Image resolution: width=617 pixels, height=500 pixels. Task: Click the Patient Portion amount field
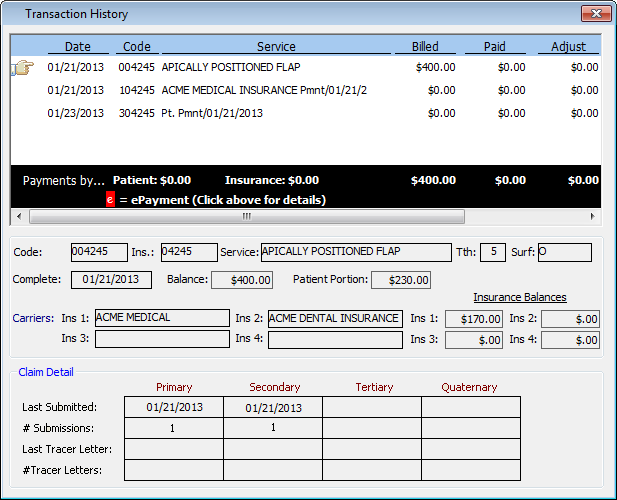coord(401,280)
